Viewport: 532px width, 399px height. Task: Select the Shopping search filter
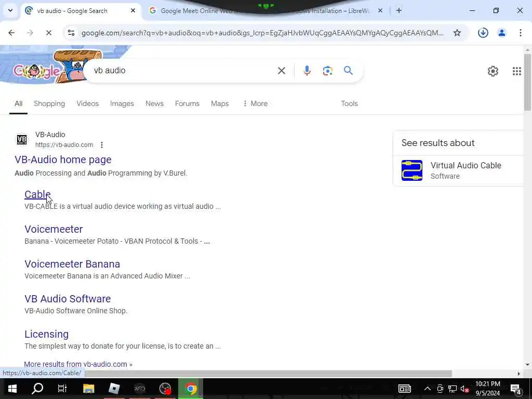point(49,103)
